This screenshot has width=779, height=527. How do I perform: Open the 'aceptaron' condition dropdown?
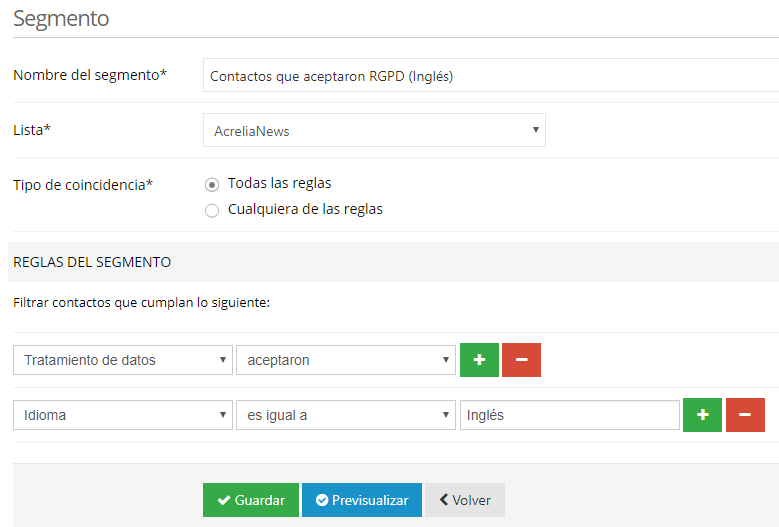tap(346, 360)
